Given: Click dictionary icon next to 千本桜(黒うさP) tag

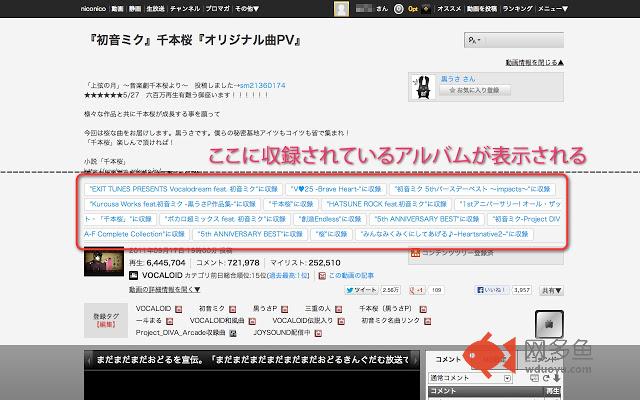Looking at the screenshot, I should 423,309.
